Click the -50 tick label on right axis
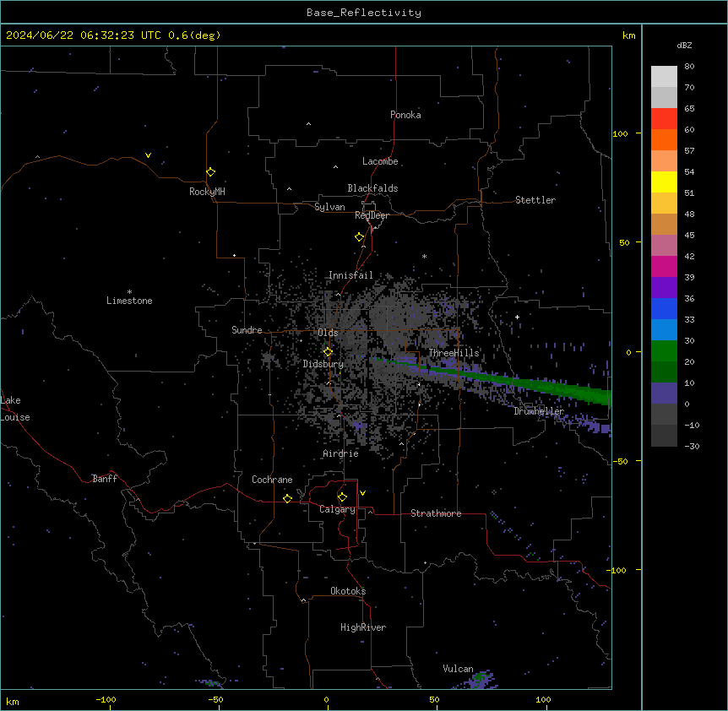This screenshot has width=728, height=711. [x=620, y=461]
